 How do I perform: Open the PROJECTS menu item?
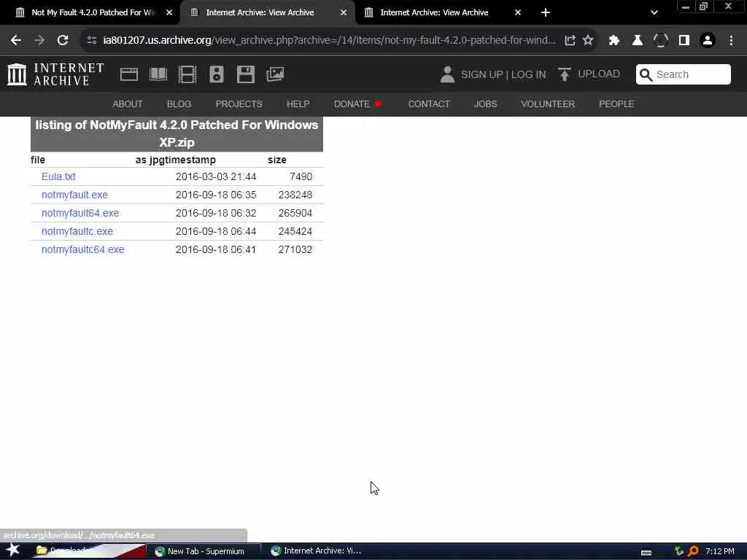click(x=239, y=104)
